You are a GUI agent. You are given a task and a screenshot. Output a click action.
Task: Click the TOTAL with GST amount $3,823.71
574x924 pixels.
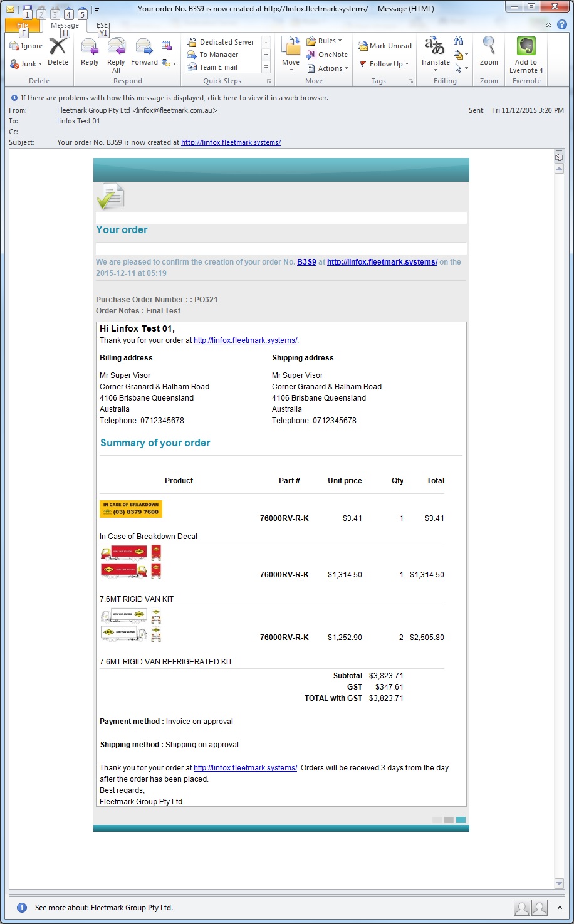(x=386, y=698)
